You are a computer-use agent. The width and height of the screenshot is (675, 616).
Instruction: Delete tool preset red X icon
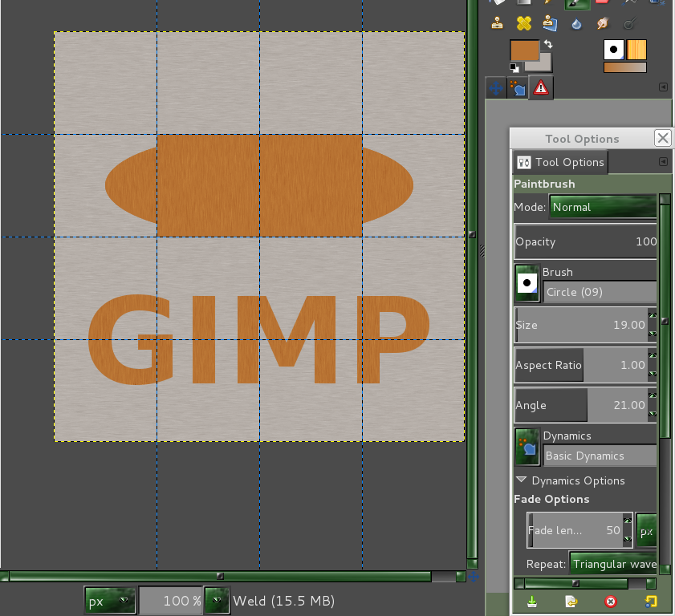click(611, 602)
